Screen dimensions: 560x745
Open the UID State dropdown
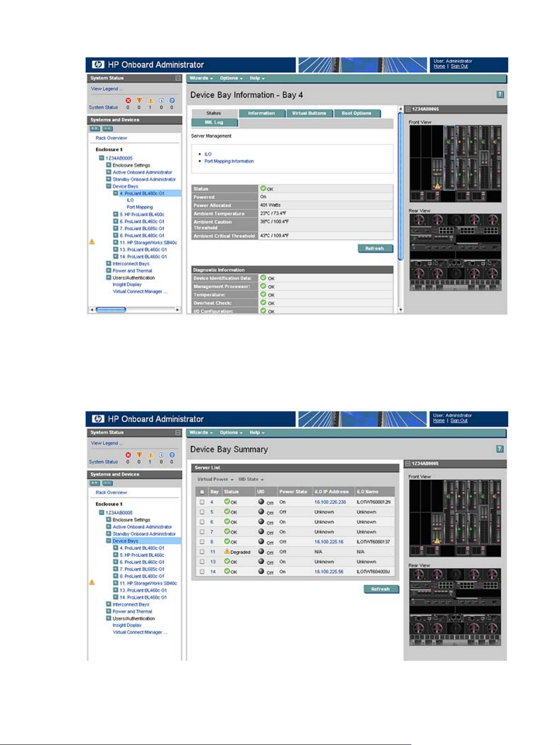251,479
